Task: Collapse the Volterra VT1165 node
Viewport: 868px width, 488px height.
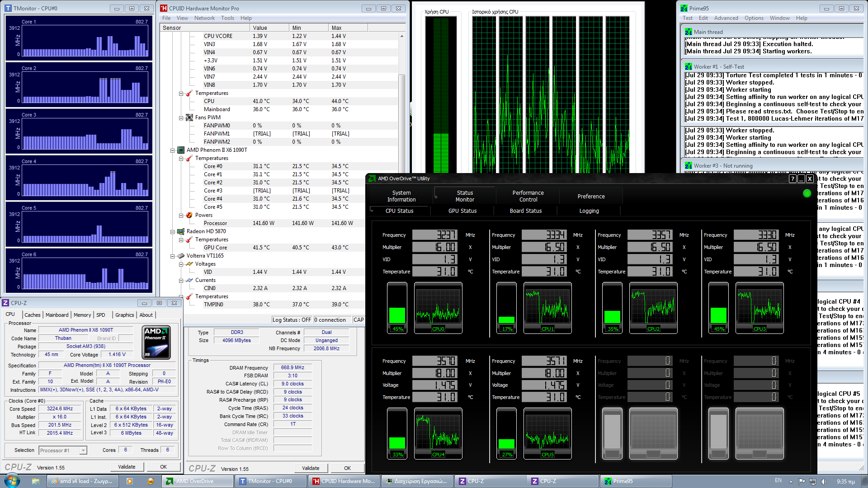Action: [172, 256]
